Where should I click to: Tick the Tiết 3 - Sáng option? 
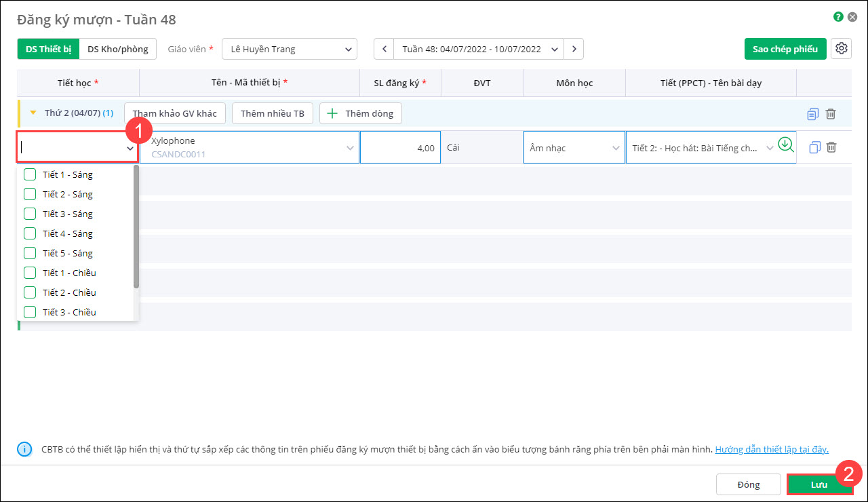point(30,214)
